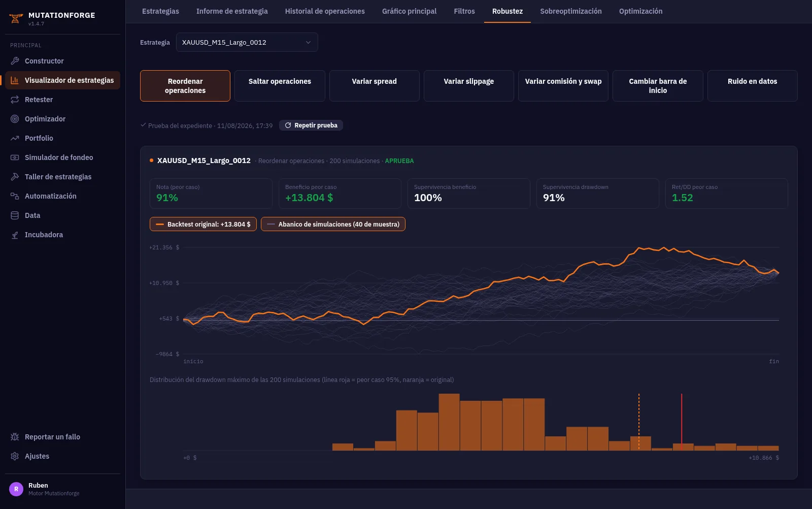
Task: Click the Portfolio trend icon
Action: pos(15,138)
